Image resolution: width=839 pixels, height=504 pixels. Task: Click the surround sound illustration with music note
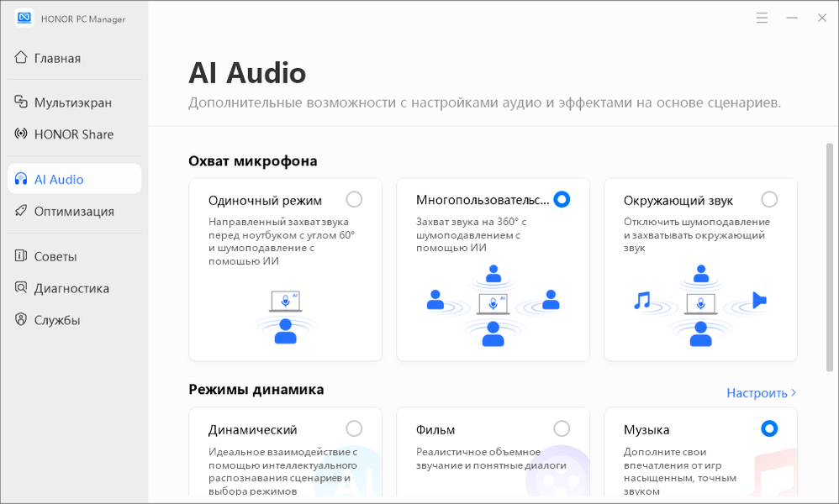[x=700, y=306]
